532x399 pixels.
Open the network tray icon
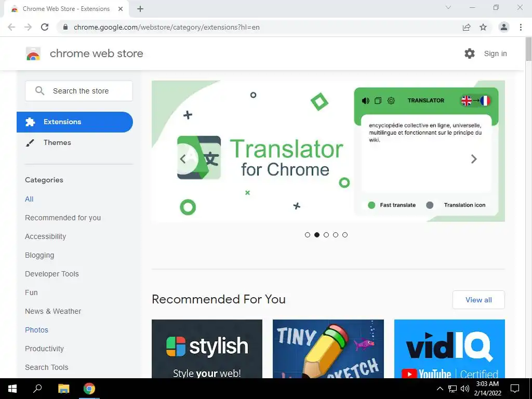click(x=453, y=389)
